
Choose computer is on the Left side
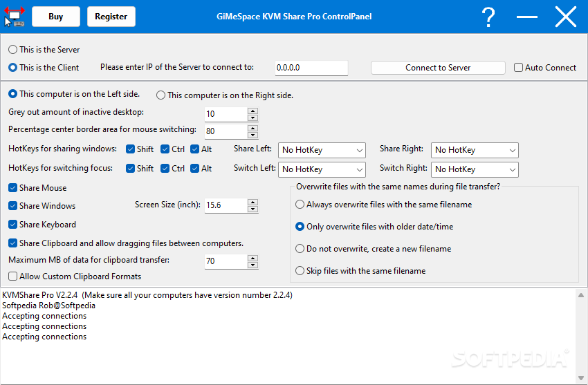click(74, 94)
